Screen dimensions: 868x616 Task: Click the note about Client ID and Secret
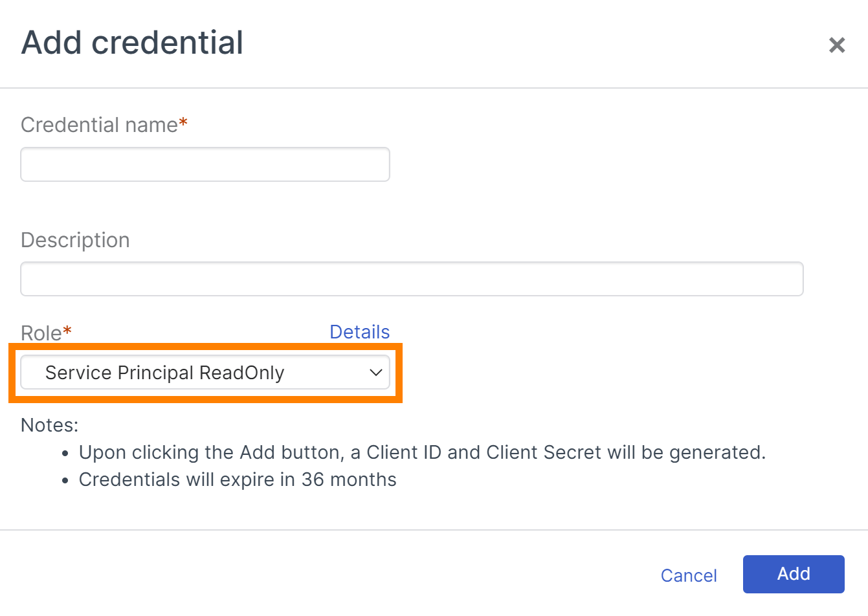(x=422, y=452)
